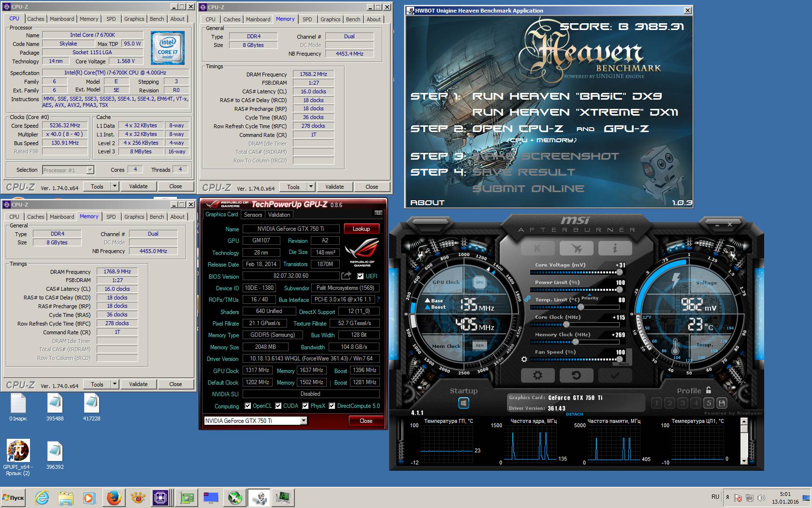Click GPU-Z camera screenshot icon
Image resolution: width=812 pixels, height=508 pixels.
click(378, 213)
